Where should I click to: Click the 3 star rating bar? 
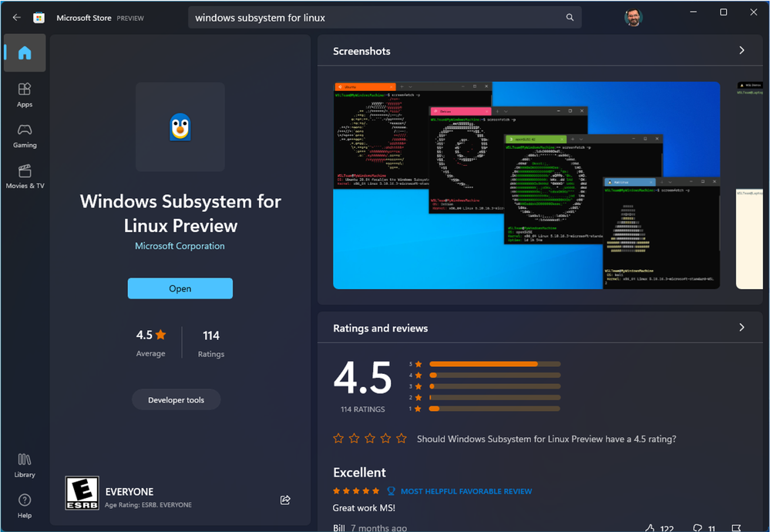[x=495, y=386]
